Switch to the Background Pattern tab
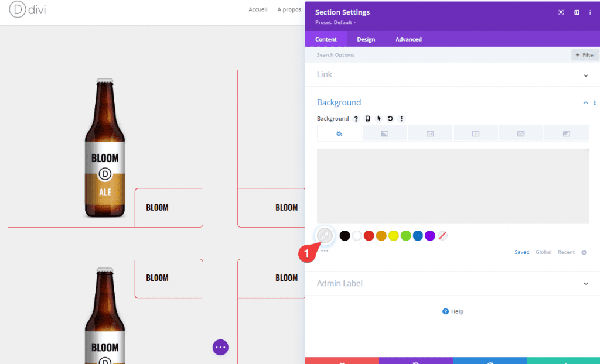The width and height of the screenshot is (600, 364). click(521, 133)
